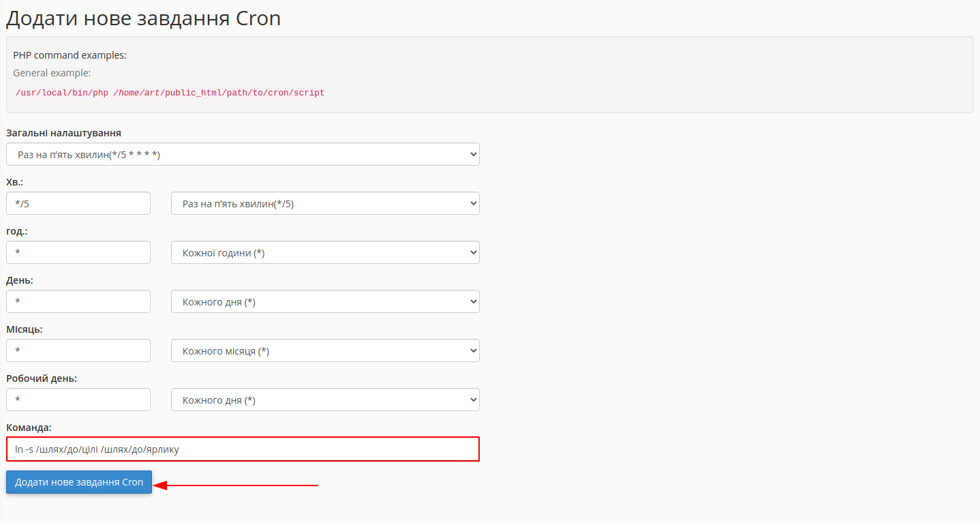Click the 'Загальні налаштування' label
Viewport: 980px width, 523px height.
click(63, 133)
